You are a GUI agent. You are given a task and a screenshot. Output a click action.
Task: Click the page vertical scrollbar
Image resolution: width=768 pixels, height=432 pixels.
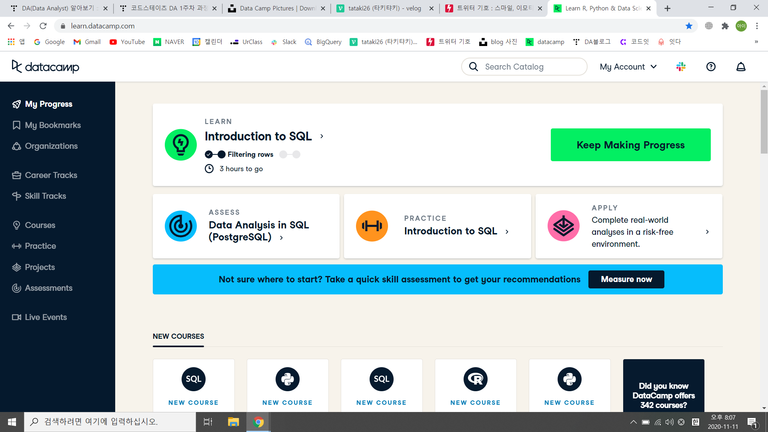tap(764, 122)
